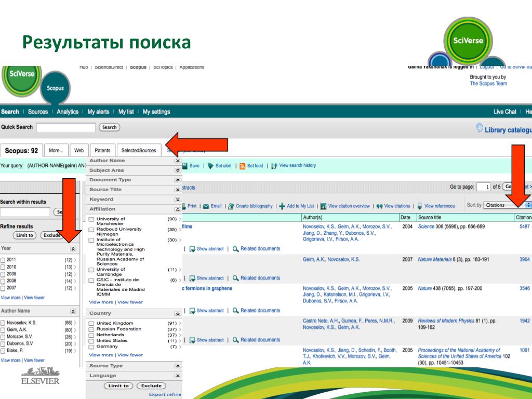Check the Blake, P. author checkbox
The image size is (532, 399).
point(3,351)
